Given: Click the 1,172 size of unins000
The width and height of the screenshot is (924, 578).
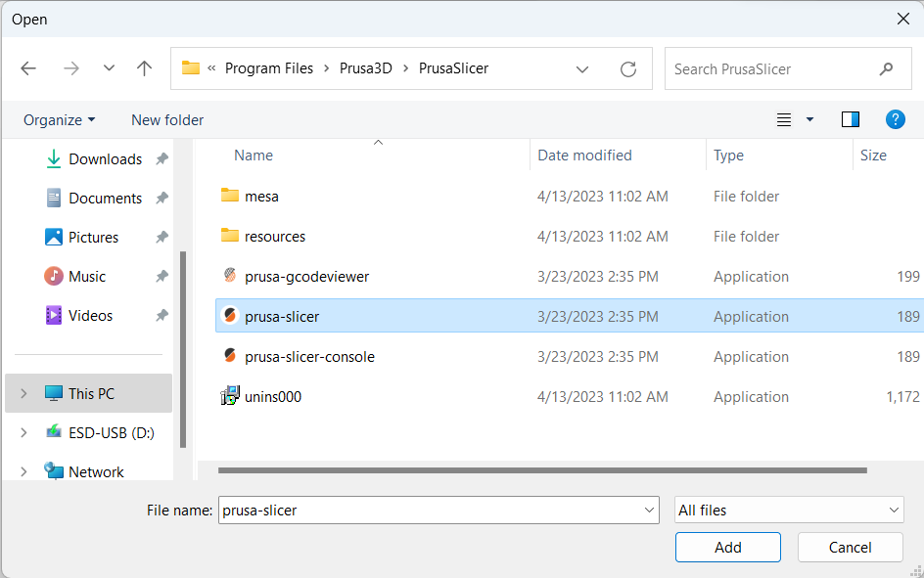Looking at the screenshot, I should pyautogui.click(x=902, y=397).
